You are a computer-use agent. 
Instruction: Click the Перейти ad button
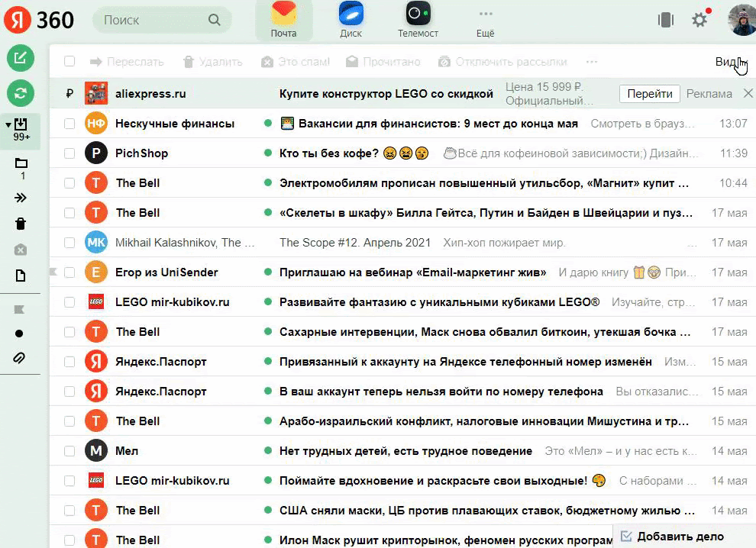point(649,94)
